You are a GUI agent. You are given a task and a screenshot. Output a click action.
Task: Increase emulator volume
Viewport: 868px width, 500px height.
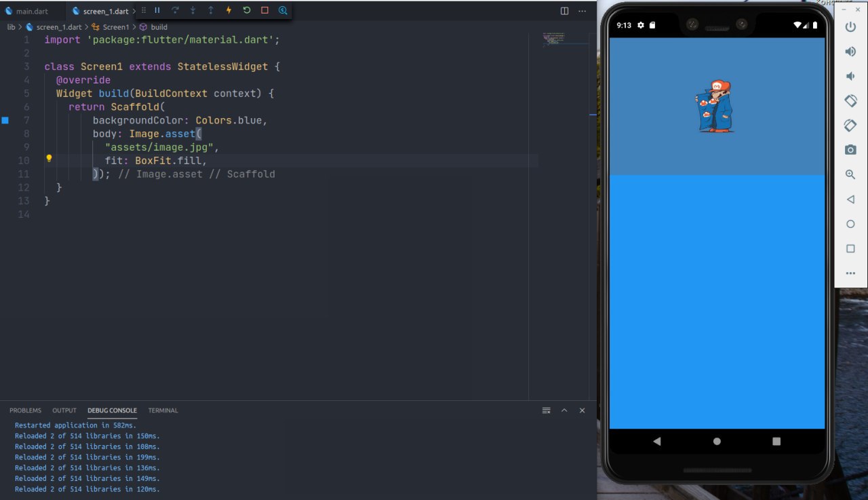point(850,52)
